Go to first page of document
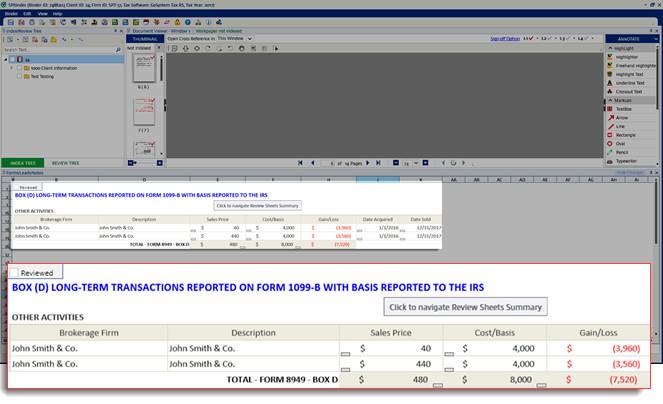663x404 pixels. tap(300, 163)
